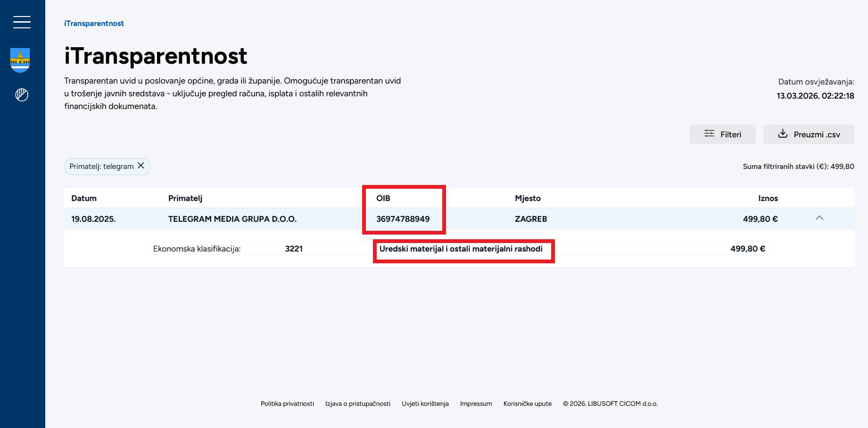
Task: Click the Datum column header
Action: click(84, 198)
